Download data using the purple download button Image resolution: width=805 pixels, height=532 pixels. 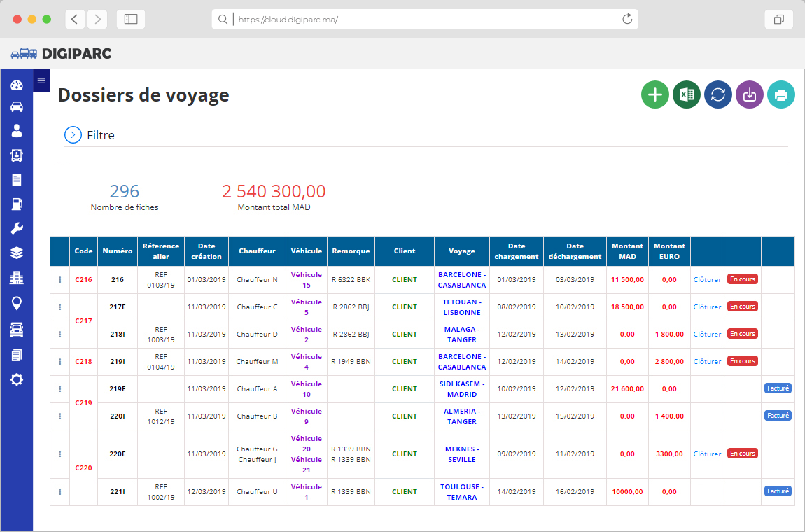click(x=750, y=94)
